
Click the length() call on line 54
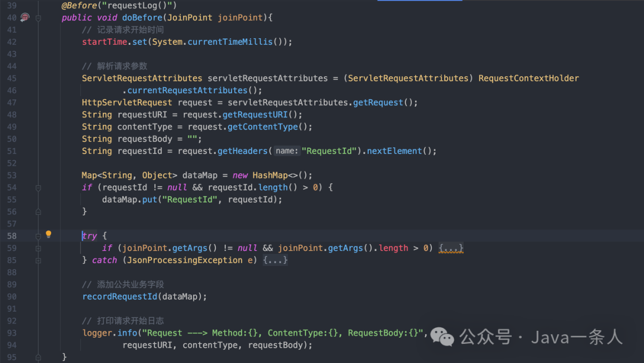click(x=278, y=187)
